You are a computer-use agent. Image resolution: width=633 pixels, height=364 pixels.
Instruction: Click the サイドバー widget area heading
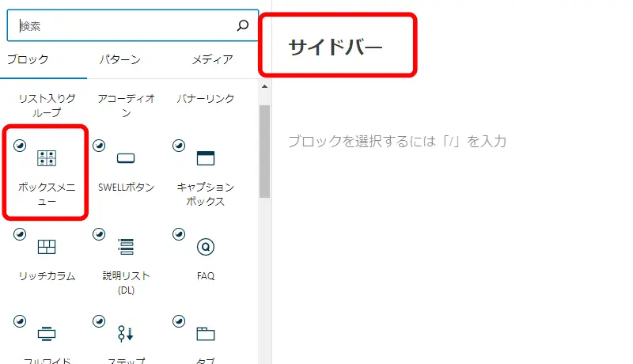point(335,47)
